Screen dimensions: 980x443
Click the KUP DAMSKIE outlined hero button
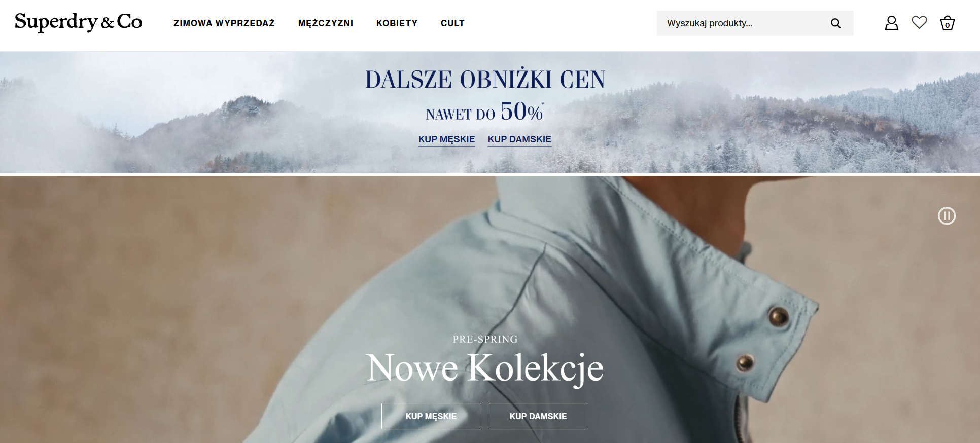click(x=538, y=416)
